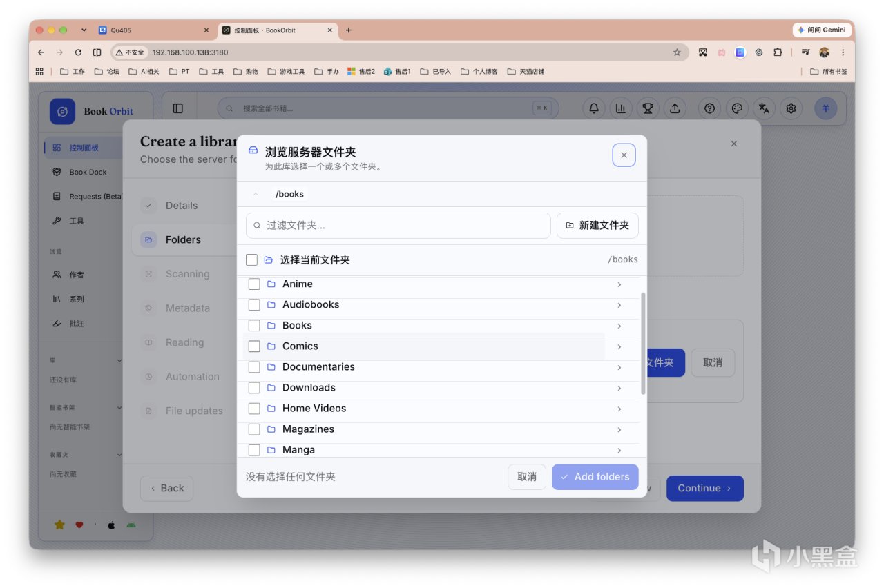Click the Back button

coord(166,488)
